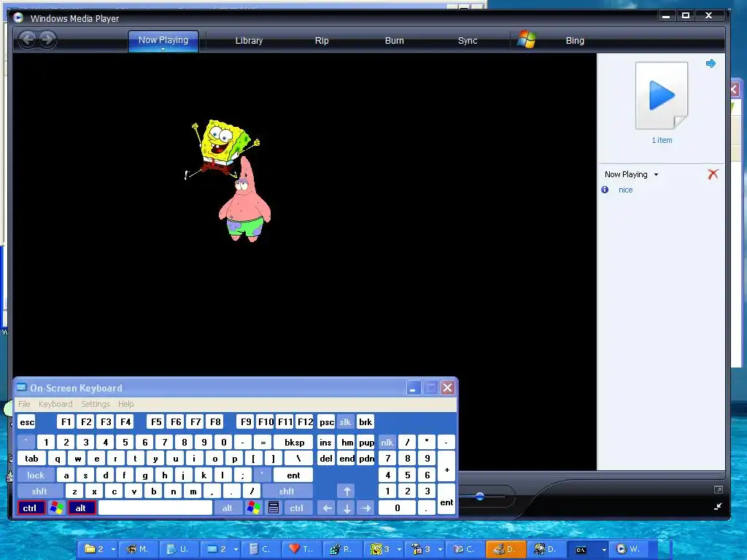Image resolution: width=747 pixels, height=560 pixels.
Task: Click the Back arrow in Media Player
Action: pos(28,39)
